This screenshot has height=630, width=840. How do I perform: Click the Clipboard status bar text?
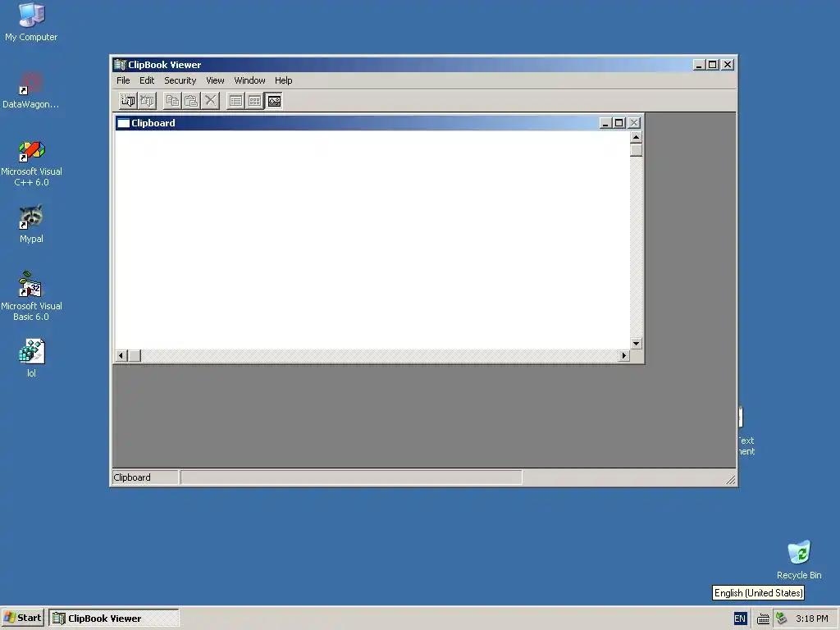tap(132, 477)
